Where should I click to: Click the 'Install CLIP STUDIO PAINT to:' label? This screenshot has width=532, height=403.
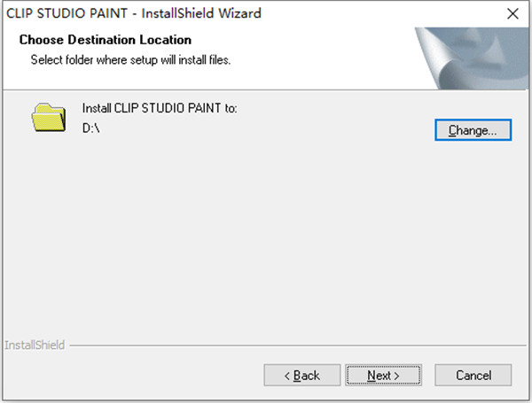(x=160, y=108)
